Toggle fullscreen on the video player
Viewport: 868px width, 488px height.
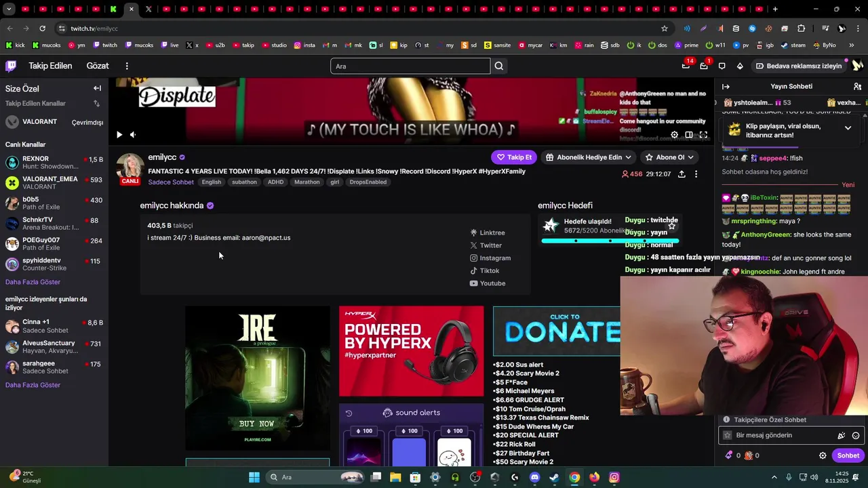click(703, 135)
